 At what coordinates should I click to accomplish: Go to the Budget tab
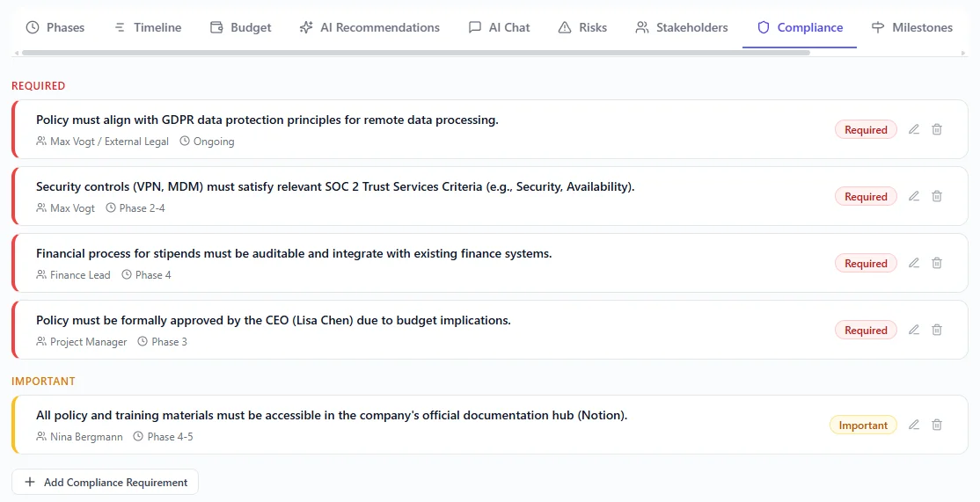pyautogui.click(x=241, y=27)
